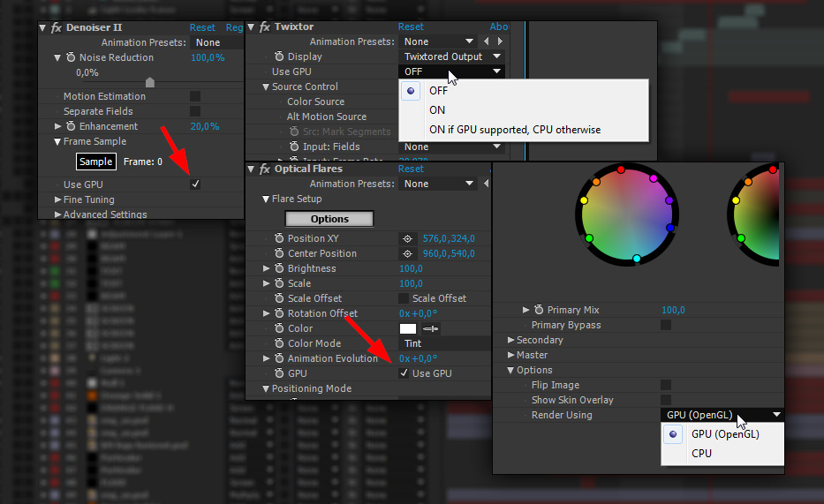Click the Color Mode stopwatch icon
This screenshot has width=824, height=504.
[279, 342]
